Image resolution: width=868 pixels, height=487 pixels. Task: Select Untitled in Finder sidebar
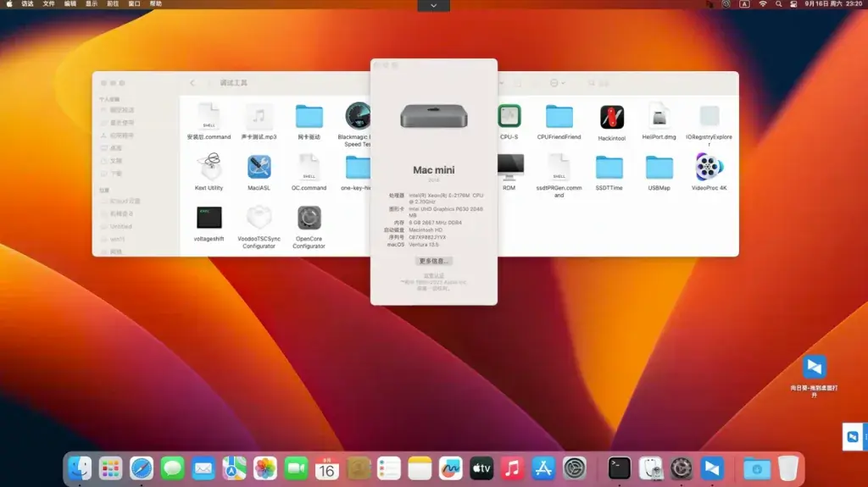pos(120,226)
